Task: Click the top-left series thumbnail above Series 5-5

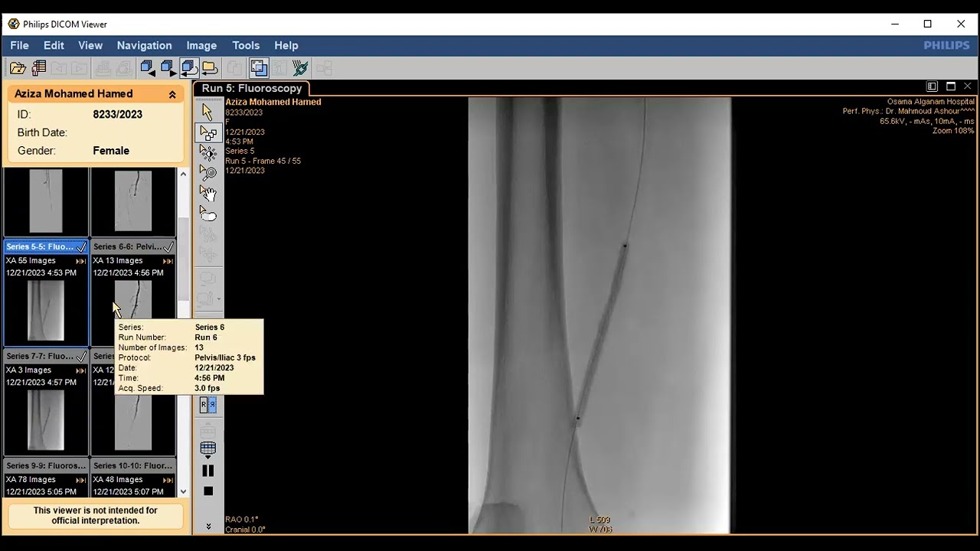Action: pyautogui.click(x=46, y=201)
